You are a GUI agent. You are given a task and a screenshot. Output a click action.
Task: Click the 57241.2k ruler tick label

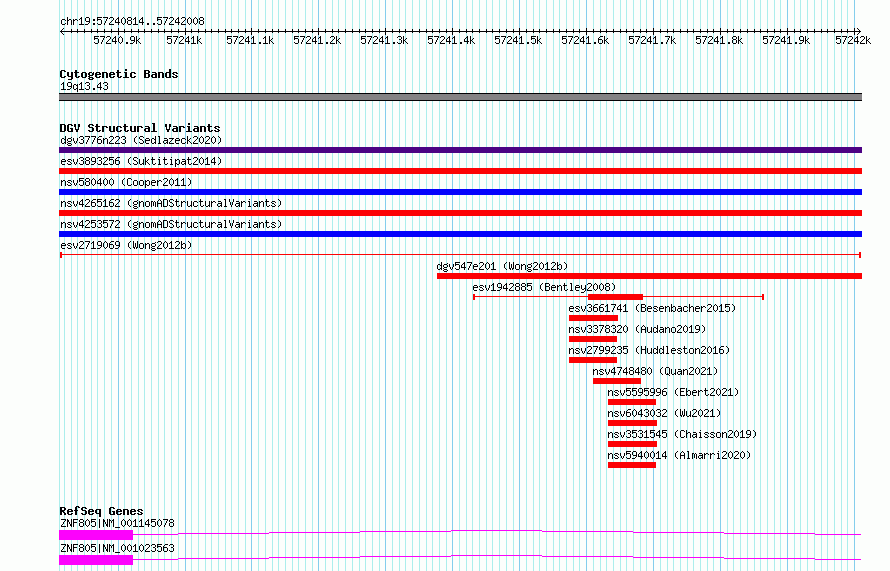tap(317, 40)
